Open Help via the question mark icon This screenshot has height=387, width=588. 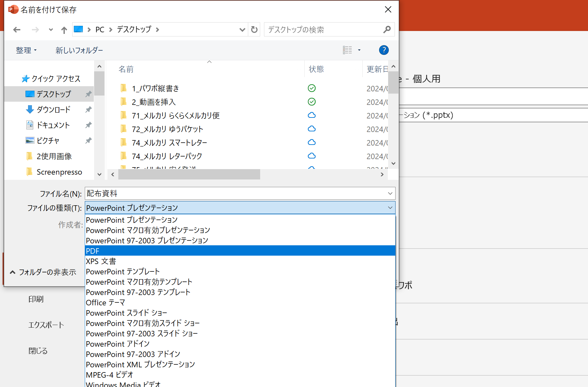tap(384, 50)
